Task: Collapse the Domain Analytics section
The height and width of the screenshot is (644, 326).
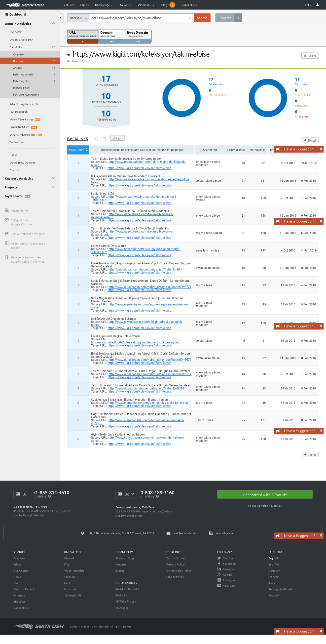Action: [53, 23]
